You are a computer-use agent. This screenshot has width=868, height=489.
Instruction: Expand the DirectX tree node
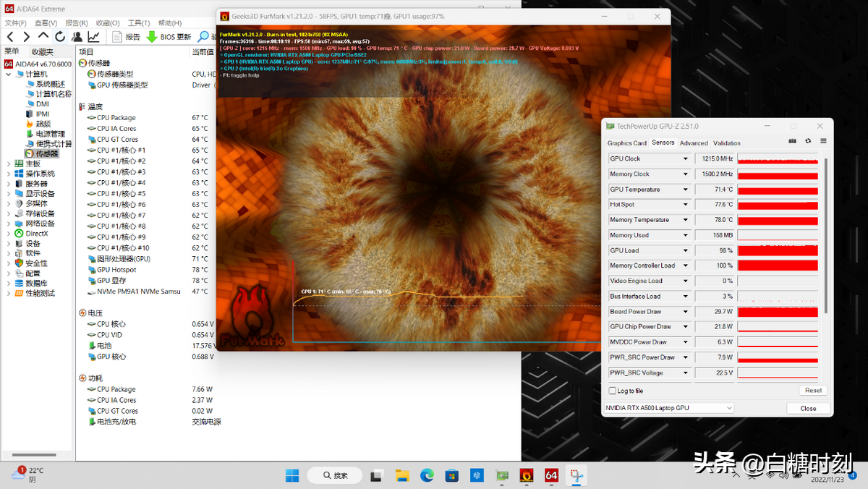click(x=9, y=234)
